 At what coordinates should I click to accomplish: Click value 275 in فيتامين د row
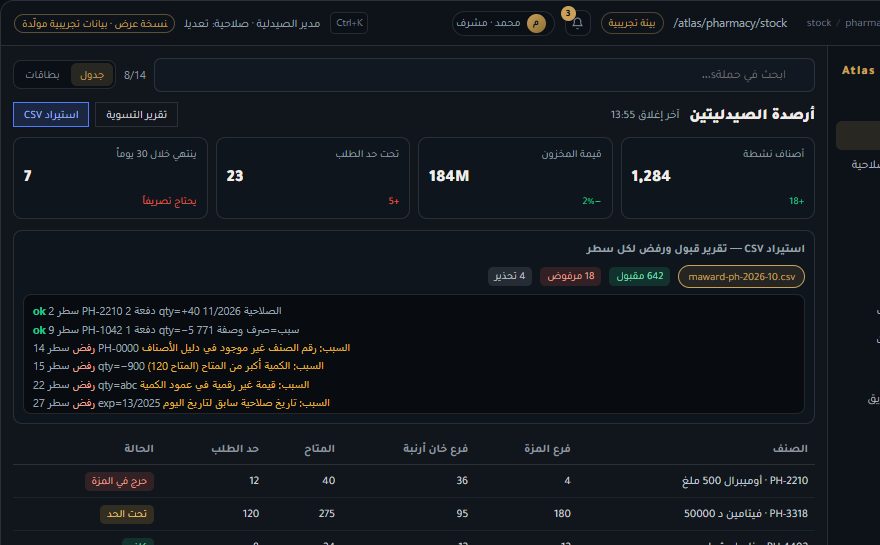click(x=326, y=514)
